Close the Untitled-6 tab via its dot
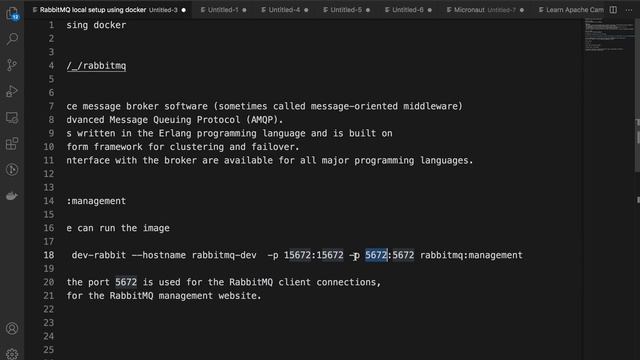The width and height of the screenshot is (640, 360). 429,10
